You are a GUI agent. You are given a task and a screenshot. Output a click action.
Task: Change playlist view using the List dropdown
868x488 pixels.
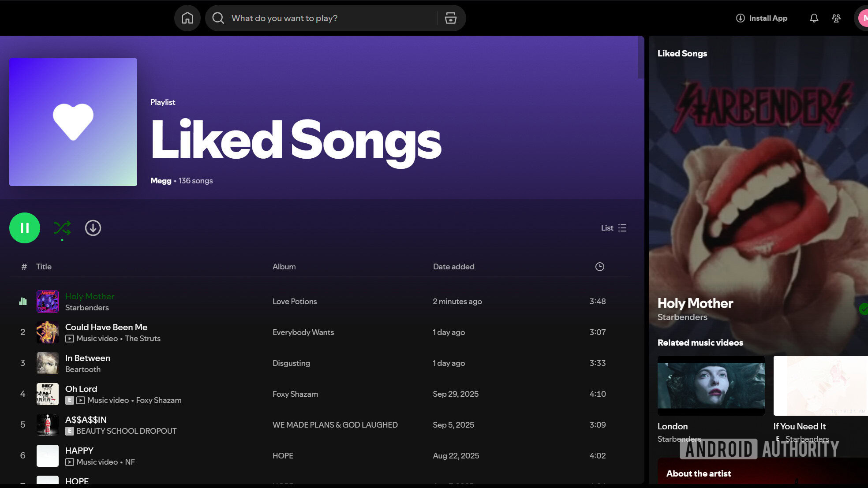pyautogui.click(x=614, y=228)
